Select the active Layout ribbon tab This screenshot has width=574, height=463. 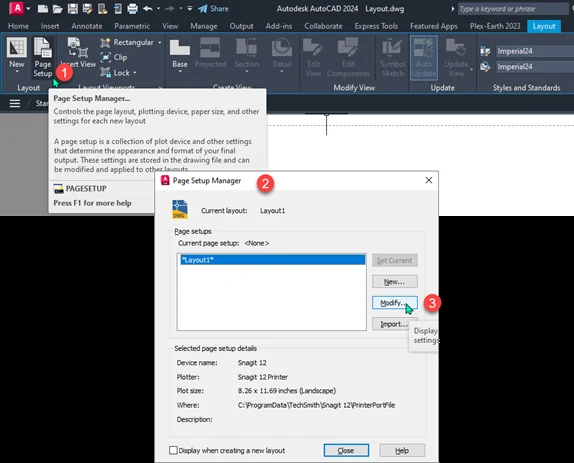[544, 26]
